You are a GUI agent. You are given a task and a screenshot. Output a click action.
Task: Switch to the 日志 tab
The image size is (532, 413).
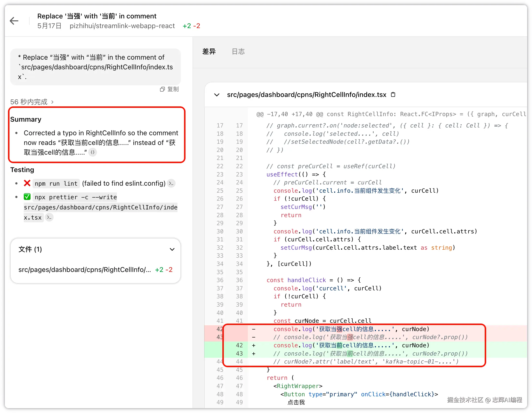[x=238, y=52]
